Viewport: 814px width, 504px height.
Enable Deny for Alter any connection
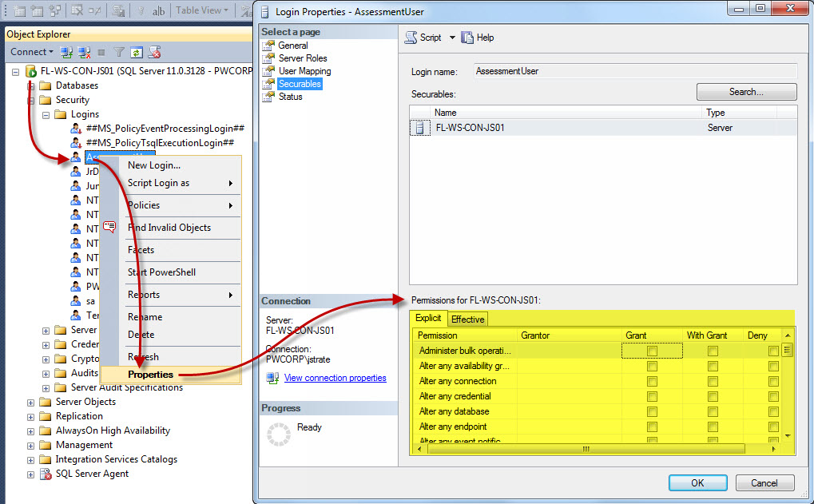tap(772, 380)
